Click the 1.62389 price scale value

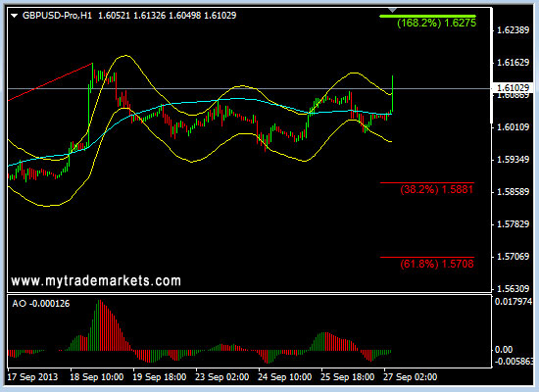tap(514, 30)
